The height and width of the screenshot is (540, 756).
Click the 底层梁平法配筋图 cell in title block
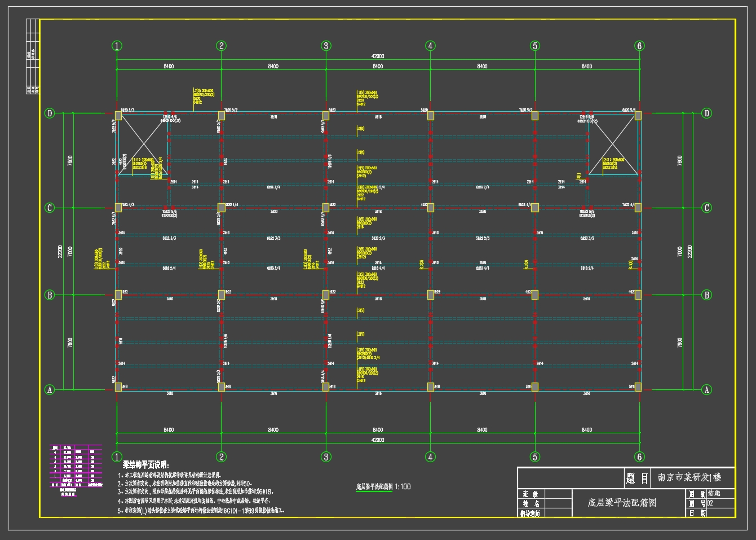pos(622,502)
